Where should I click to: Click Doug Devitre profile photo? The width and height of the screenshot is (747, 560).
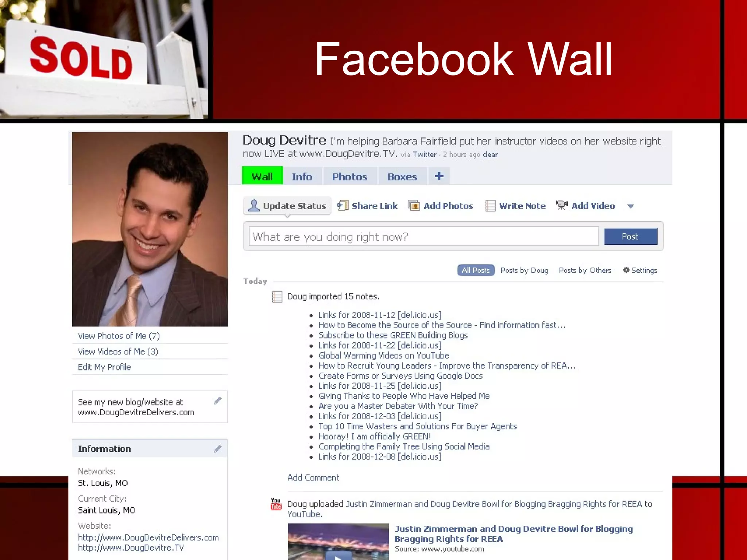[150, 229]
